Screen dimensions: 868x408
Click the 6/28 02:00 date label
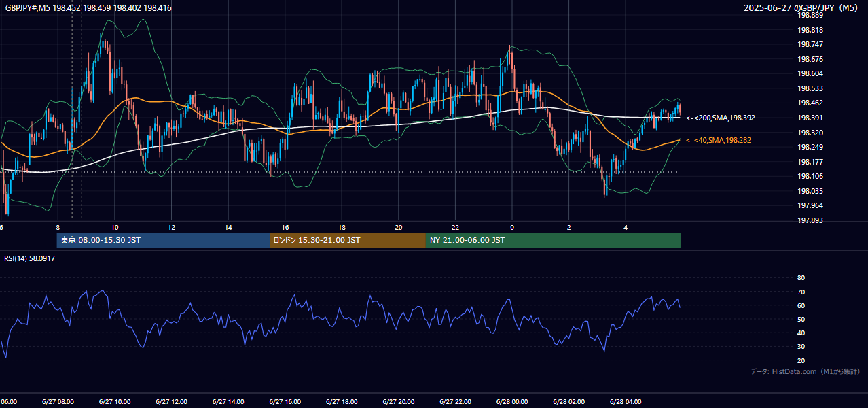tap(569, 401)
